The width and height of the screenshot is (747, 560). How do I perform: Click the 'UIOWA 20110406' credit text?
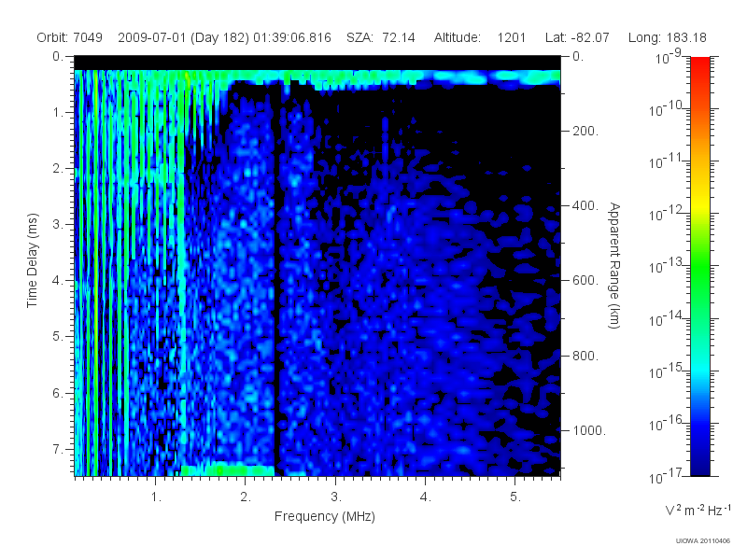click(703, 541)
